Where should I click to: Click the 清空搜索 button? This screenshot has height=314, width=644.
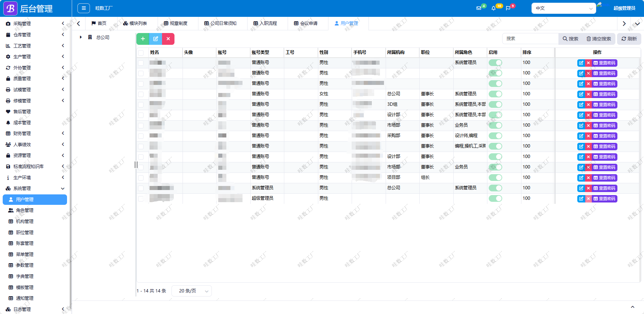tap(599, 39)
